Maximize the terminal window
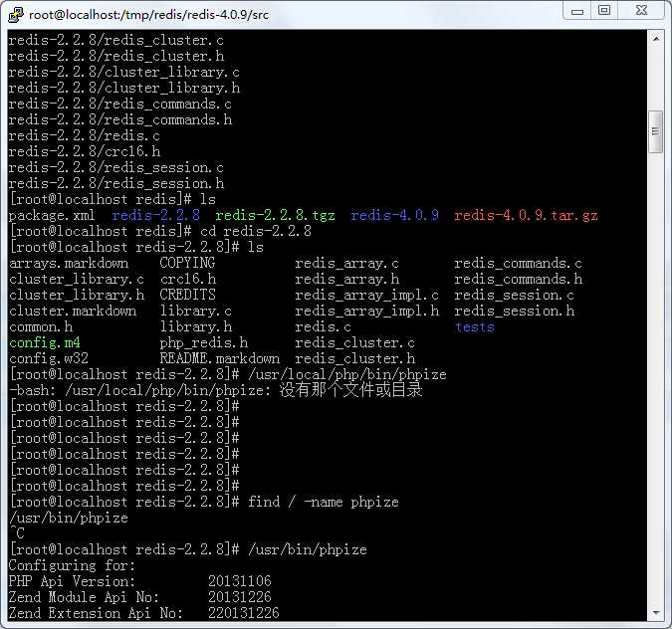The width and height of the screenshot is (672, 629). [x=604, y=11]
